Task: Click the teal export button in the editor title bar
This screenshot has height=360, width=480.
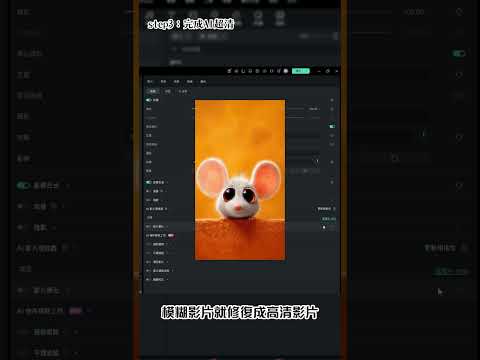Action: pos(301,71)
